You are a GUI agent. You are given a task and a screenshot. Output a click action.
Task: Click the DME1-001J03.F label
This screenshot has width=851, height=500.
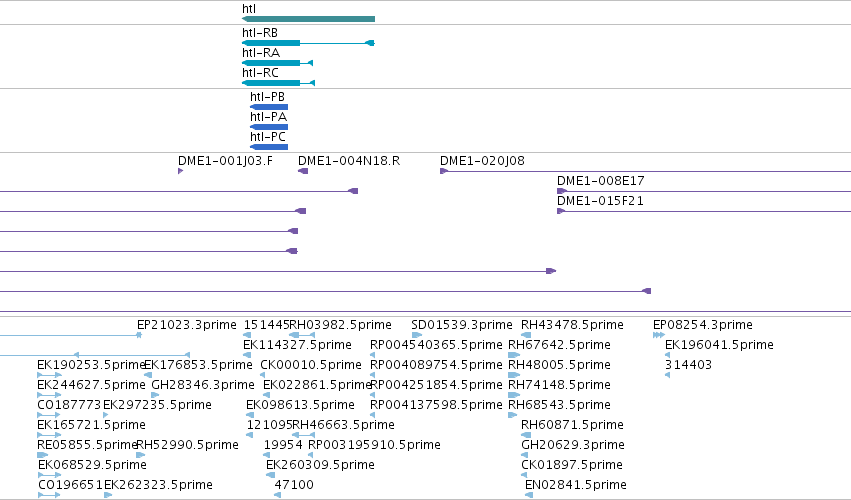(225, 161)
